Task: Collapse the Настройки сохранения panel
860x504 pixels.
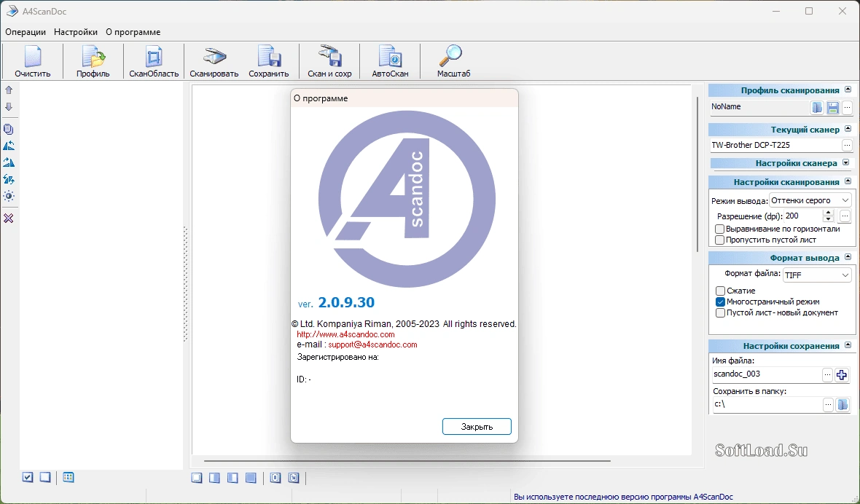Action: pos(848,345)
